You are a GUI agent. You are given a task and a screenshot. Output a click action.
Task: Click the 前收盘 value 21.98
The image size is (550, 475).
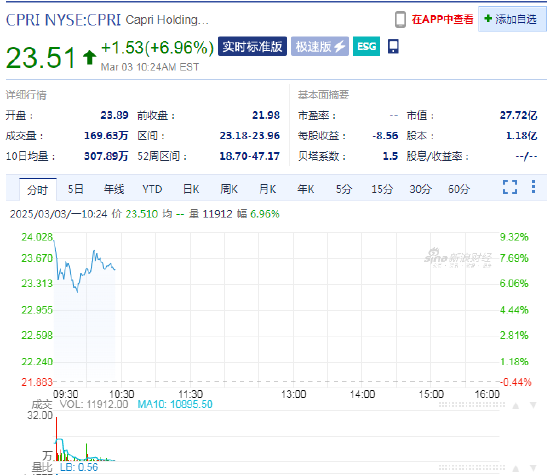[x=266, y=115]
